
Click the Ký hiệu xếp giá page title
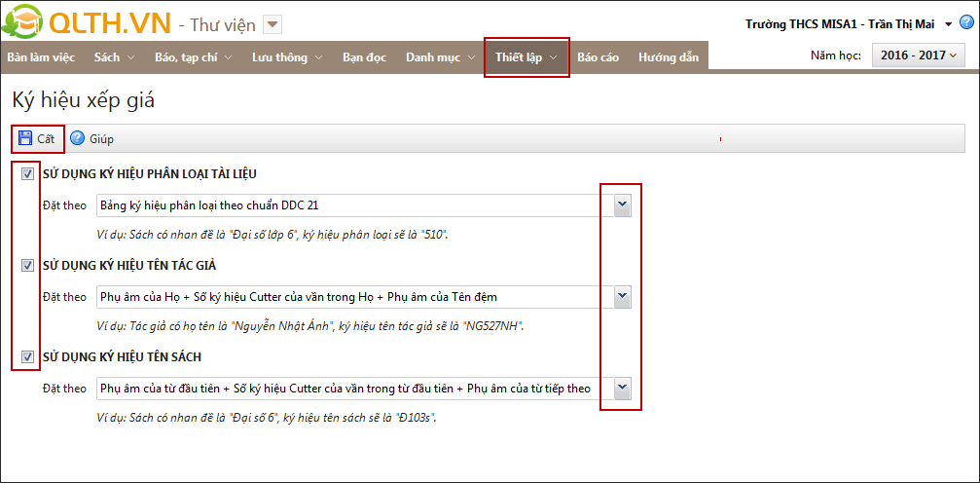coord(83,101)
